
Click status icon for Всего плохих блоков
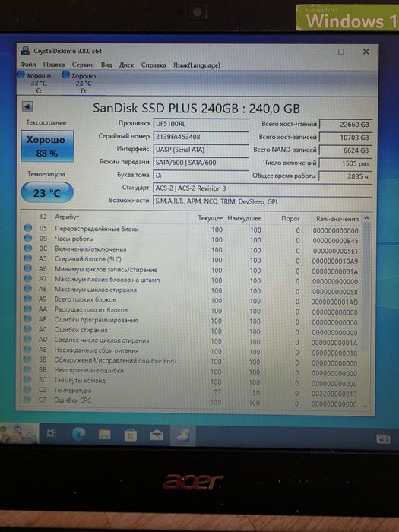(28, 299)
